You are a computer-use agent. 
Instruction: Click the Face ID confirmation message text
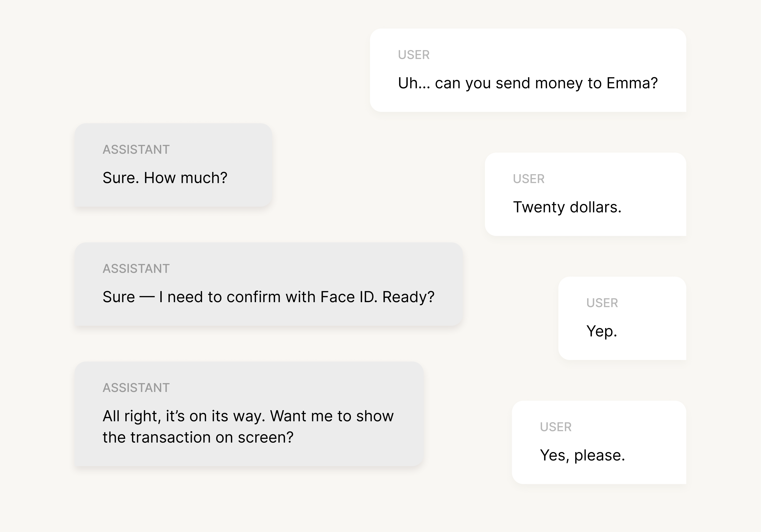(x=268, y=297)
